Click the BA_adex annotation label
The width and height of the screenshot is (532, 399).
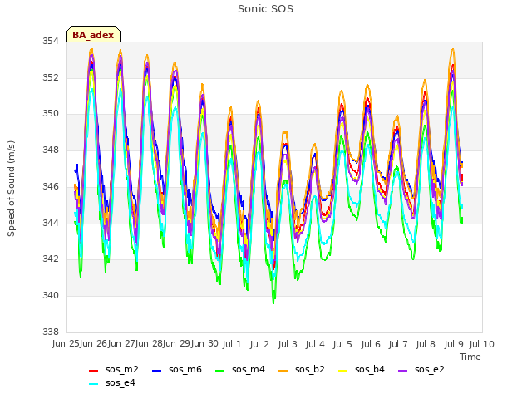tap(93, 34)
